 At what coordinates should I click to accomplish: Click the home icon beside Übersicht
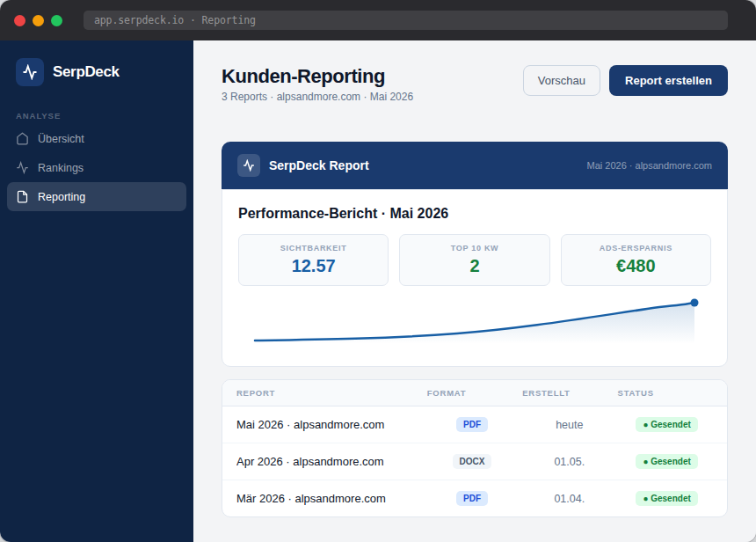(23, 139)
